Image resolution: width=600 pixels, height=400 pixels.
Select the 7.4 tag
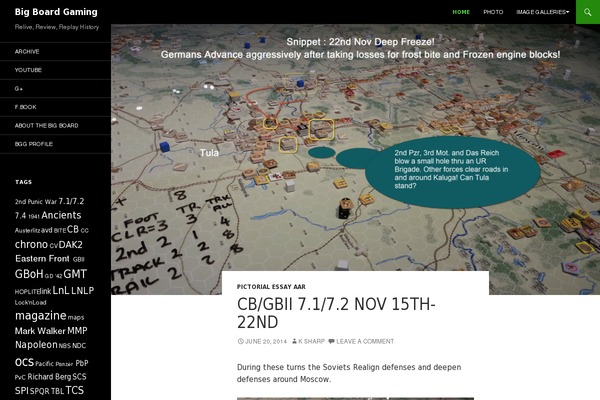tap(20, 216)
